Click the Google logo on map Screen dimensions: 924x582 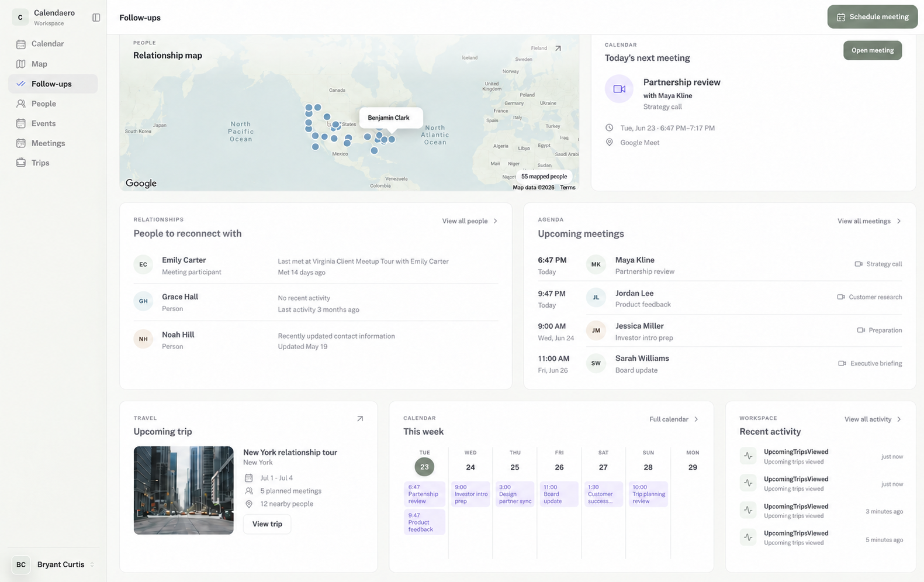point(141,183)
